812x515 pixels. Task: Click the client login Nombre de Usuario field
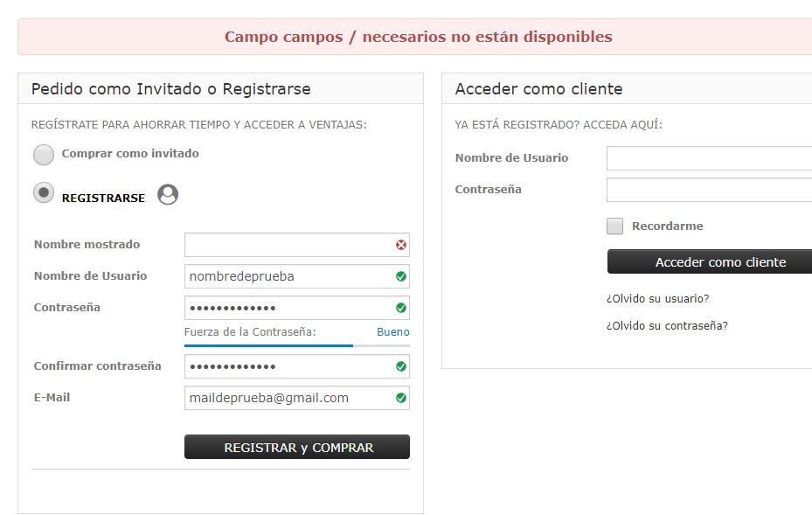pos(710,158)
